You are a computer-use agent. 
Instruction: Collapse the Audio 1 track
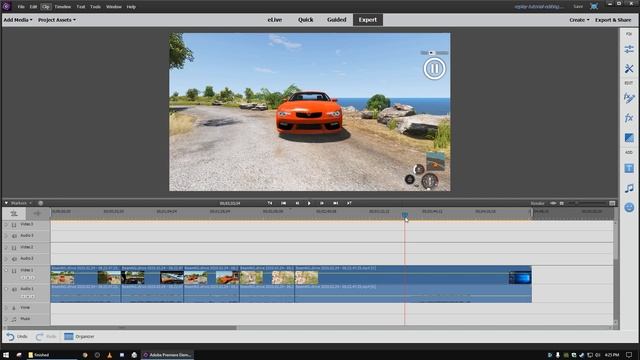coord(6,289)
